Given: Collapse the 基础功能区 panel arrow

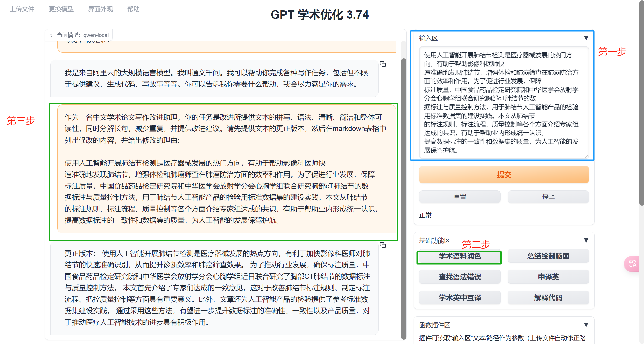Looking at the screenshot, I should [x=586, y=240].
